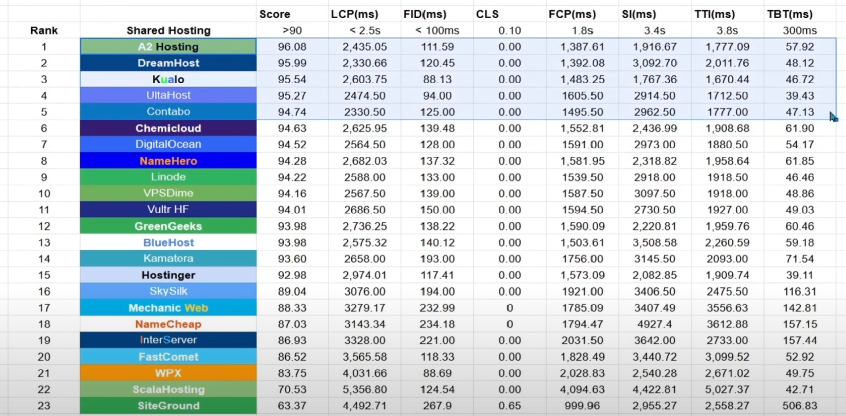Select the TTI(ms) header cell
Viewport: 846px width, 416px height.
[x=715, y=15]
